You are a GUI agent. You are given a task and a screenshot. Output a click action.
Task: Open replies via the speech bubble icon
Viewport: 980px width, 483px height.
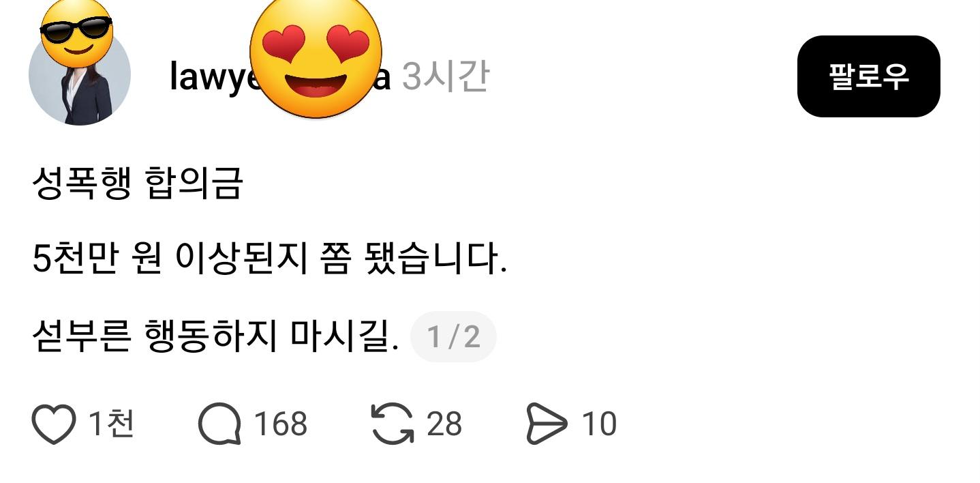pyautogui.click(x=219, y=424)
